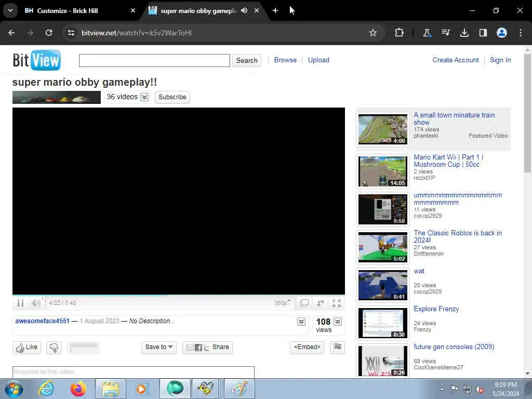Open the ummmmmmm video thumbnail
Image resolution: width=532 pixels, height=399 pixels.
pyautogui.click(x=383, y=209)
